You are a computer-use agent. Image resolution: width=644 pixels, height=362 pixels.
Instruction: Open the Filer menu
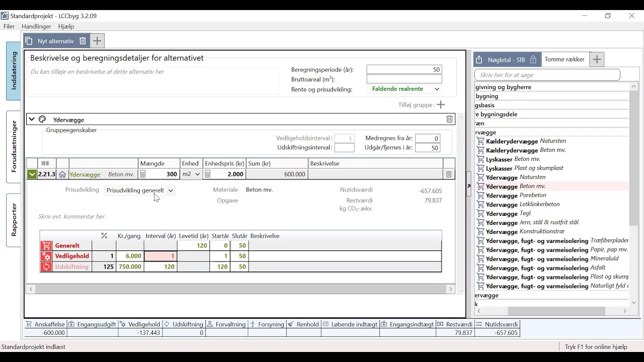point(9,26)
